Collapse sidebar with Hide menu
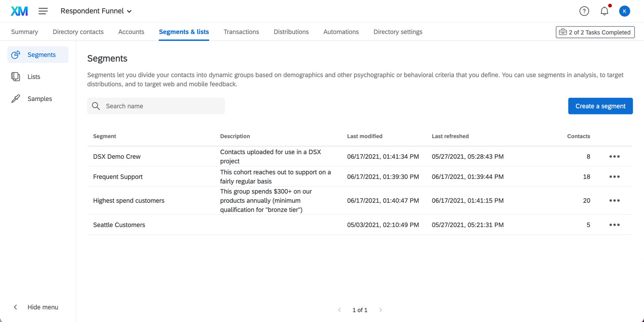This screenshot has height=322, width=644. pyautogui.click(x=36, y=307)
